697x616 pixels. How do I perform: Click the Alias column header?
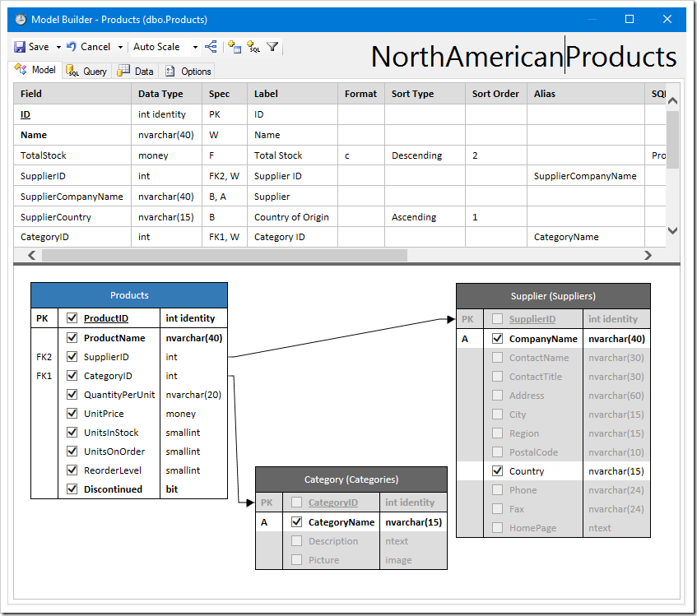pyautogui.click(x=586, y=94)
